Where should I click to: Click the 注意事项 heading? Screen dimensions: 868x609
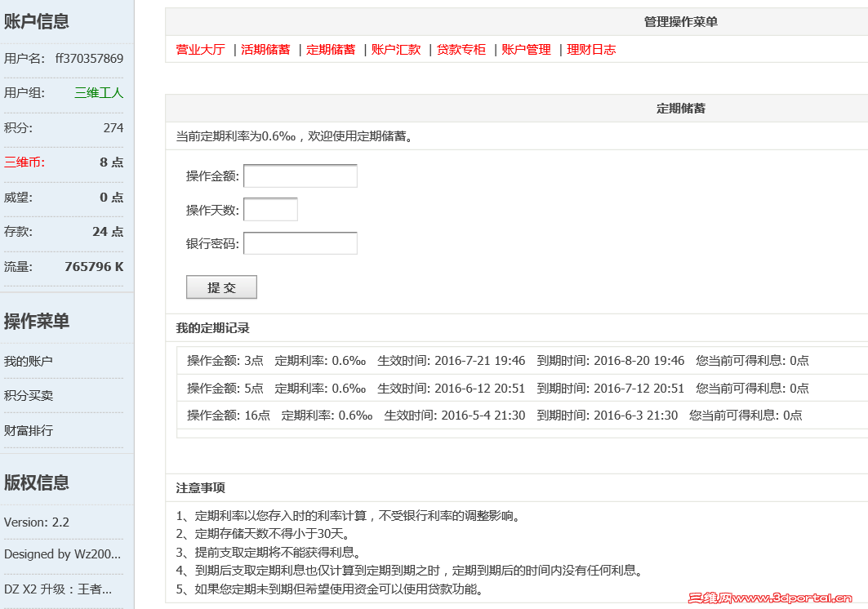tap(200, 487)
